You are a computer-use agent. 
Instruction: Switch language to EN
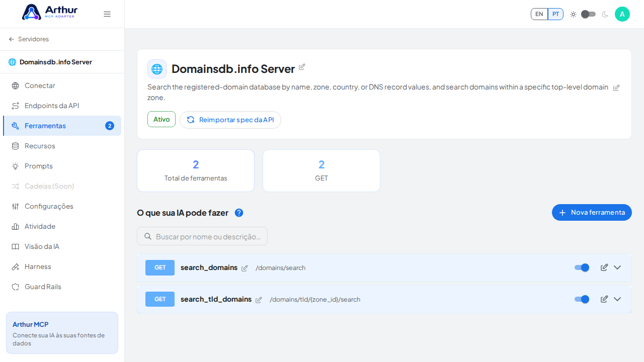click(539, 14)
